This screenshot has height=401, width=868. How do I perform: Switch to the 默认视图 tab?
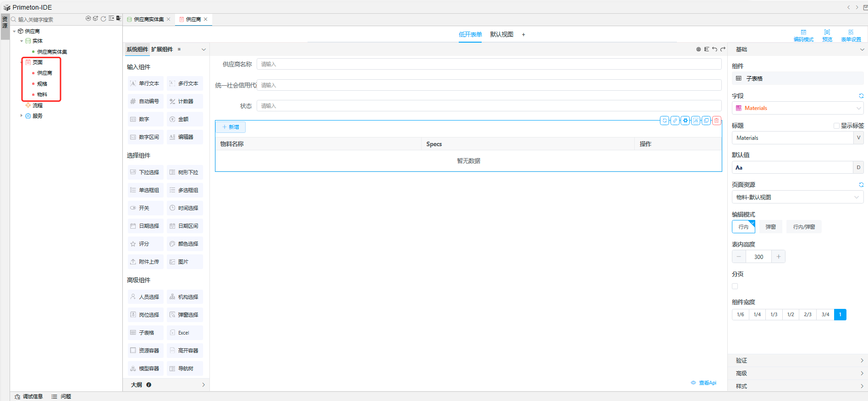[x=501, y=34]
